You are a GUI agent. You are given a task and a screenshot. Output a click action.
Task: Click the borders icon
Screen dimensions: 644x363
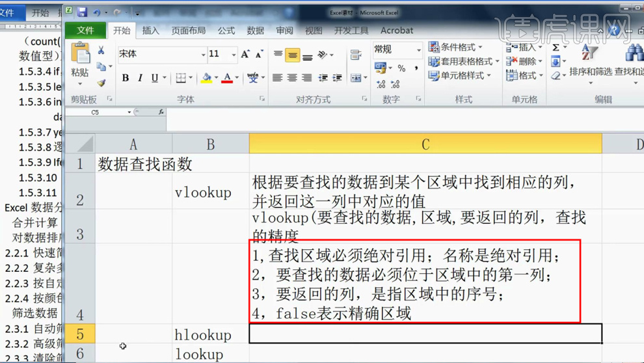click(181, 77)
